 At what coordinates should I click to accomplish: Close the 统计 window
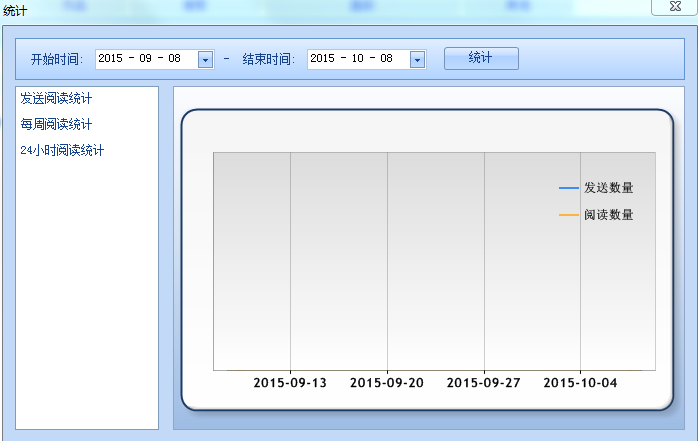pos(675,6)
